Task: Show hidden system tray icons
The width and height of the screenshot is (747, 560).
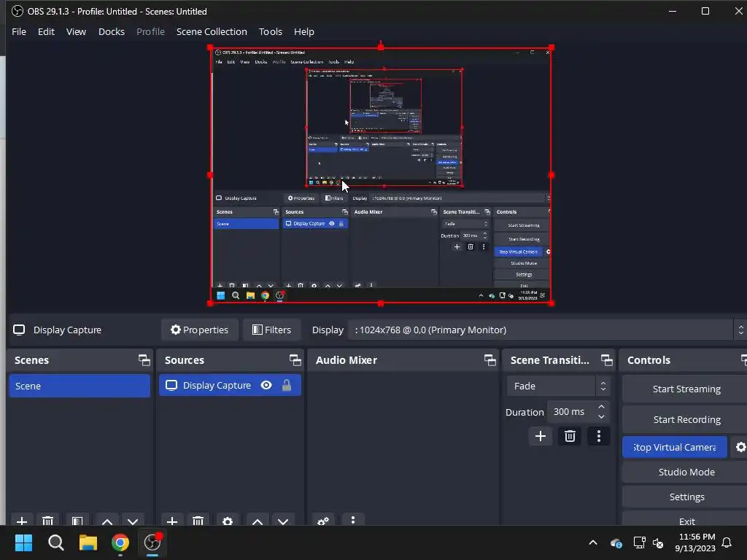Action: pos(592,542)
